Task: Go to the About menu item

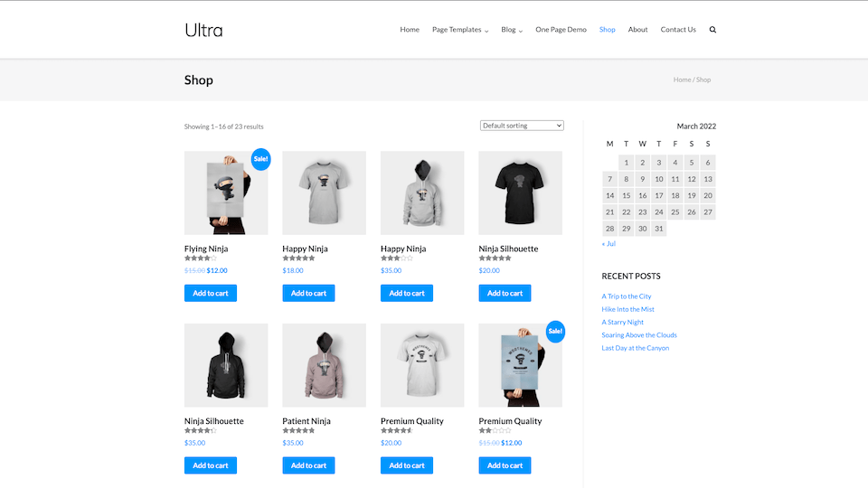Action: pyautogui.click(x=637, y=30)
